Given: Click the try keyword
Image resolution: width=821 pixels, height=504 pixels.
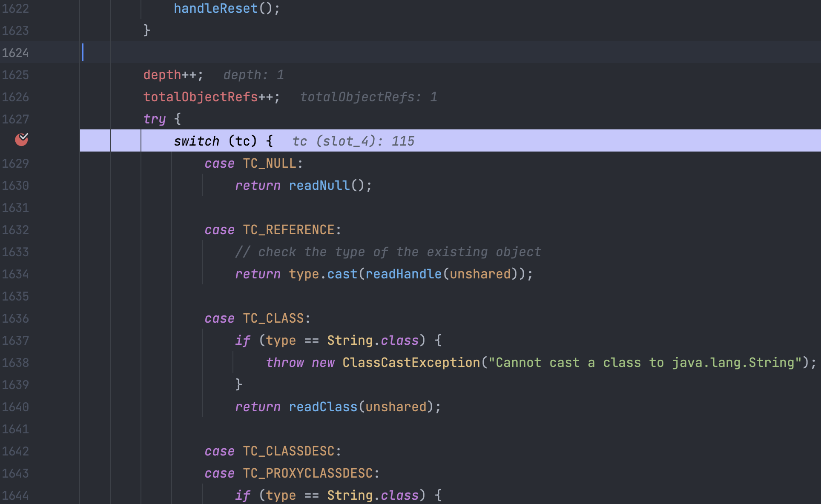Looking at the screenshot, I should pos(154,119).
